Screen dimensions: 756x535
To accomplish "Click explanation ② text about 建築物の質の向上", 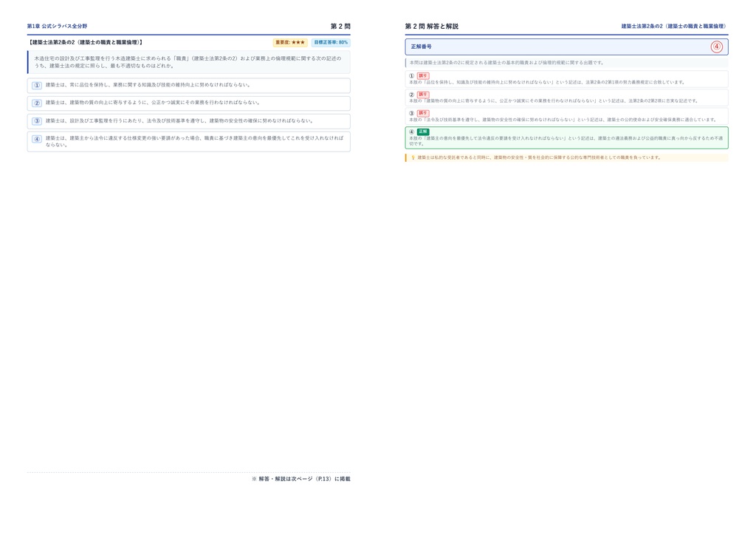I will click(554, 100).
